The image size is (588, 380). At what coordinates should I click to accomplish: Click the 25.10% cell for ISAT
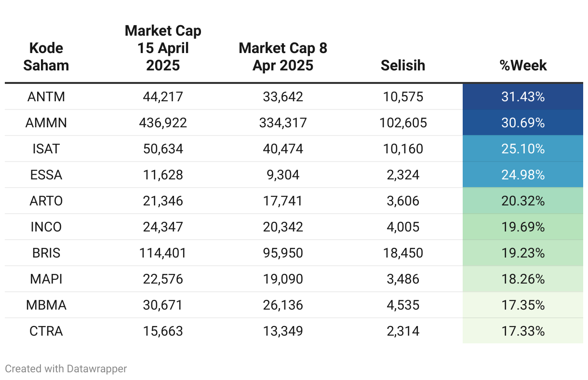coord(523,149)
